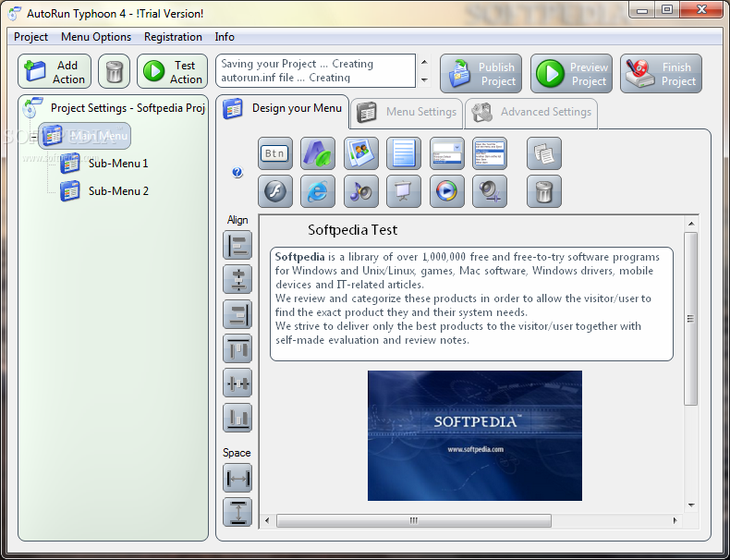
Task: Insert Internet Explorer web browser element
Action: pyautogui.click(x=318, y=191)
